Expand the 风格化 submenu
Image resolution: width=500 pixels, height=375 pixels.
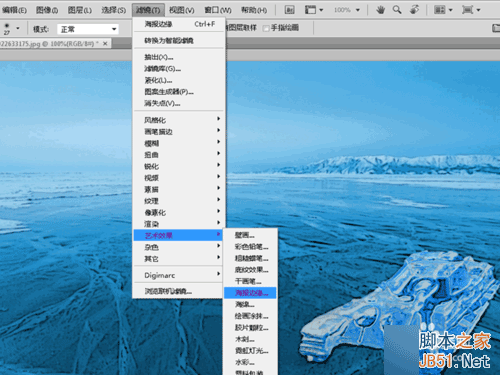[x=178, y=120]
